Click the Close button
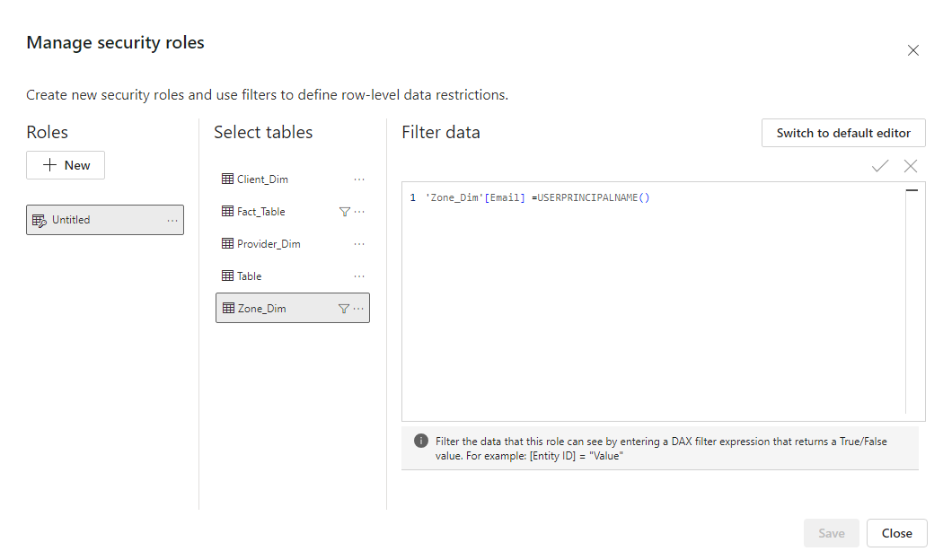Image resolution: width=943 pixels, height=560 pixels. (896, 533)
